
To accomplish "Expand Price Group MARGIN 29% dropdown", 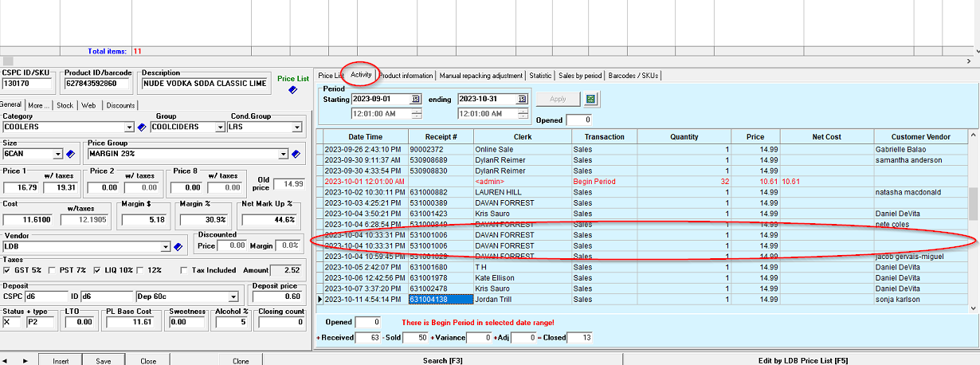I will pos(283,154).
